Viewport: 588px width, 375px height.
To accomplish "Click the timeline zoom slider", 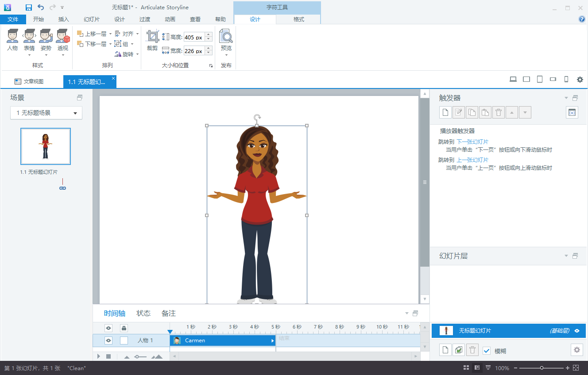I will pos(140,356).
